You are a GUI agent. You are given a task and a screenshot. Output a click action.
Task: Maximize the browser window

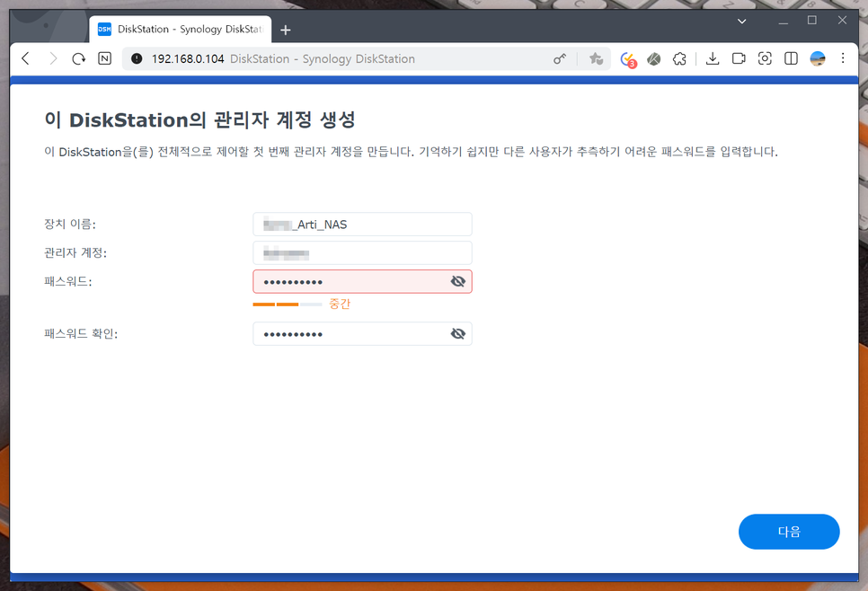[812, 21]
